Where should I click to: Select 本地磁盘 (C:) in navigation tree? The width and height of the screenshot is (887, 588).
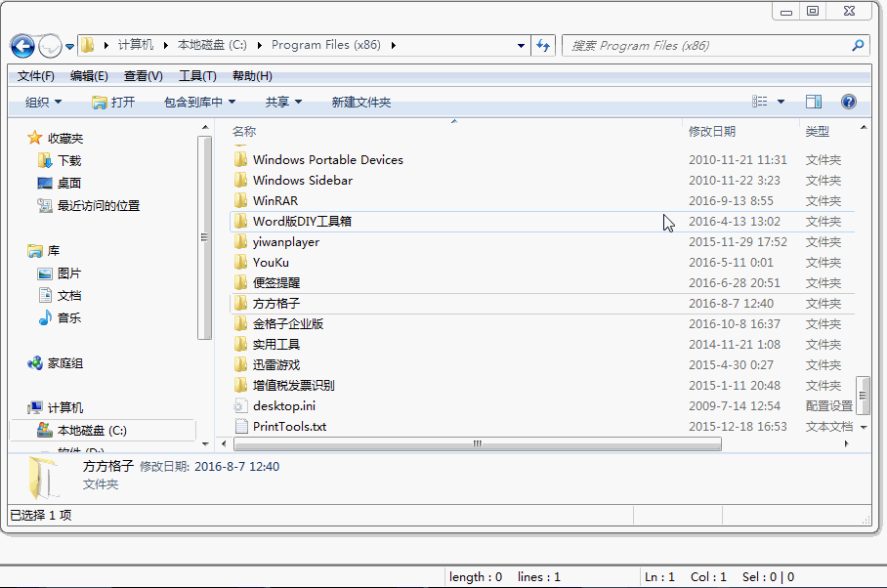[x=92, y=430]
